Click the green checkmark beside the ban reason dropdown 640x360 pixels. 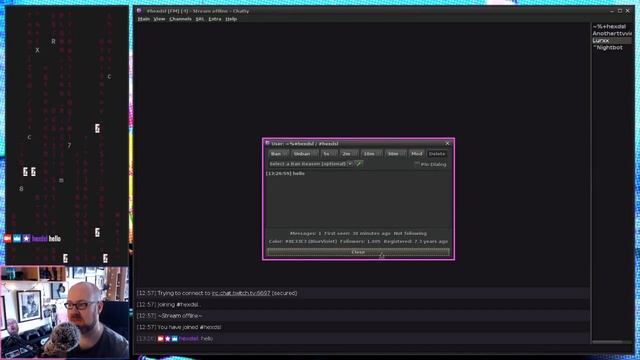coord(359,164)
